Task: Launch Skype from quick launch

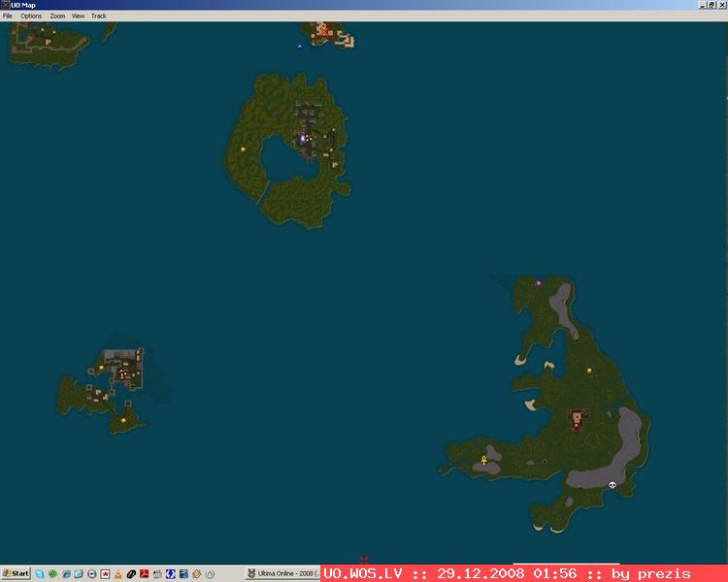Action: click(x=40, y=574)
